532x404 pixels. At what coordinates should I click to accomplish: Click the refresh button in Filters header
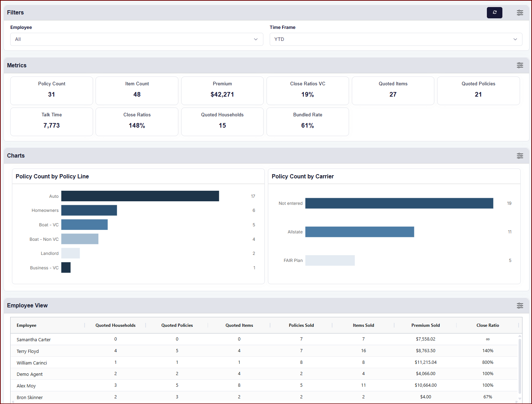coord(494,13)
